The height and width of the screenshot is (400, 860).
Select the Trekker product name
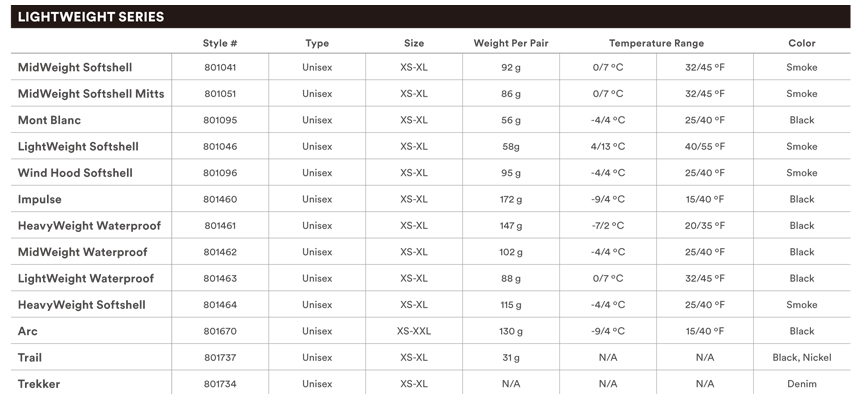(x=40, y=384)
